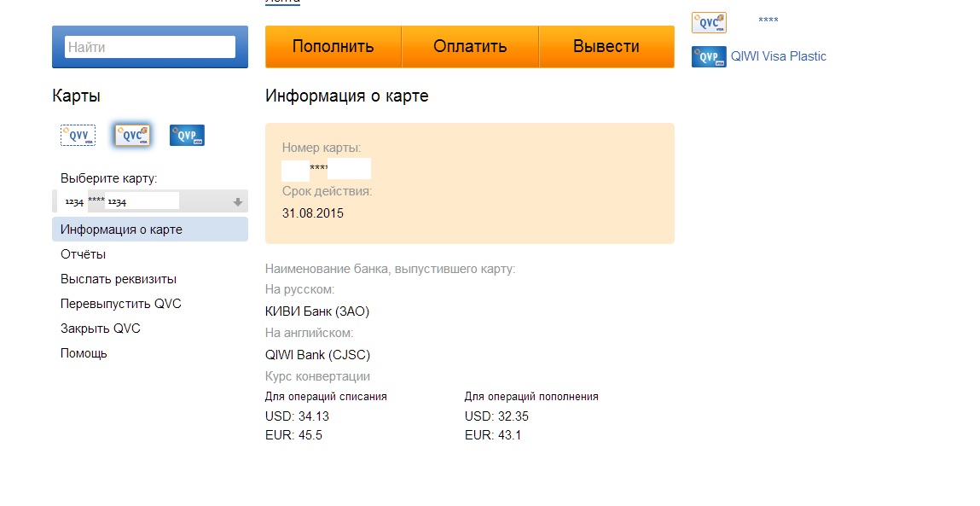Screen dimensions: 980x506
Task: Click the Для операций списания label
Action: pyautogui.click(x=327, y=397)
